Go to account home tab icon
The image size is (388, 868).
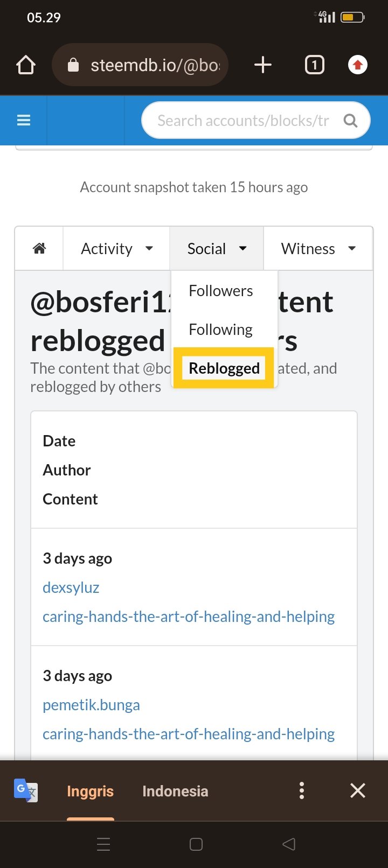(39, 248)
